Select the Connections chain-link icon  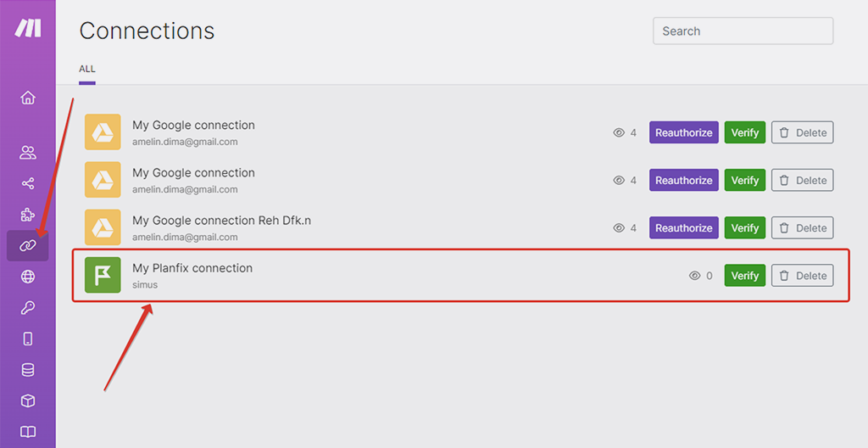(x=28, y=245)
